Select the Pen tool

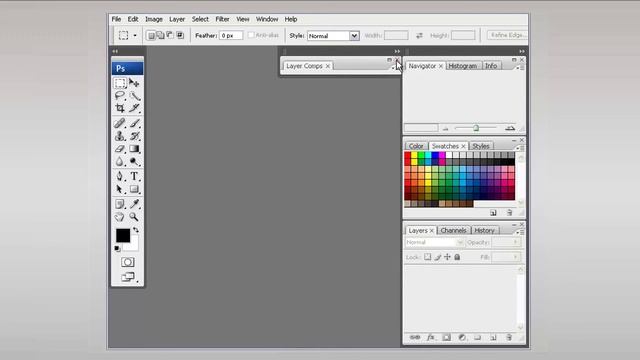pos(120,176)
